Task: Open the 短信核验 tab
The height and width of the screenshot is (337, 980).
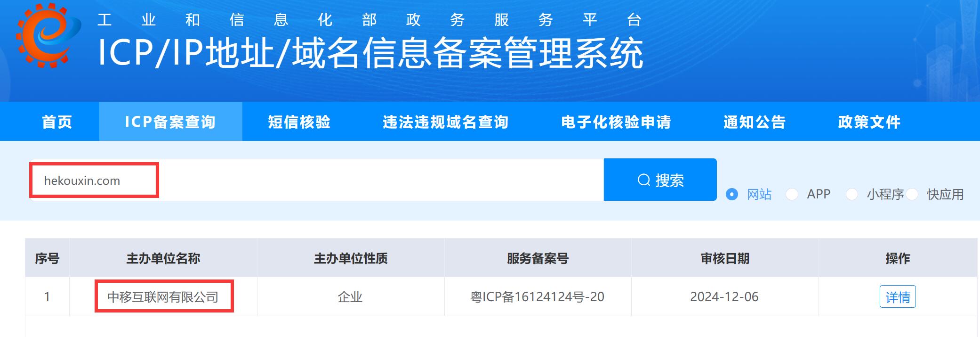Action: pos(299,122)
